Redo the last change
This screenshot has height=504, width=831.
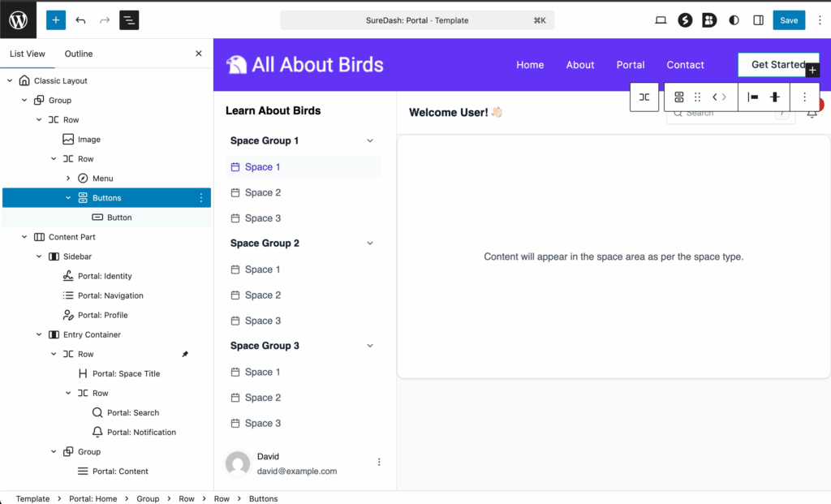pyautogui.click(x=102, y=19)
